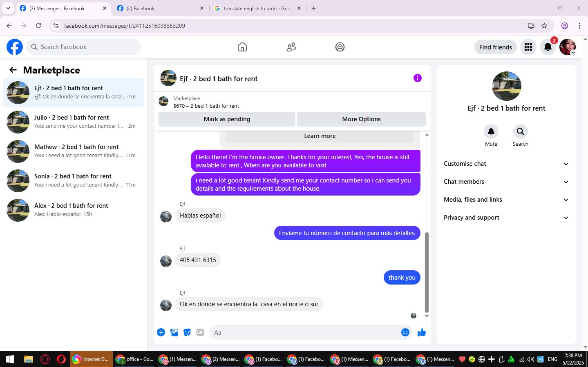Bookmark this page with the star
The image size is (588, 367).
[544, 26]
